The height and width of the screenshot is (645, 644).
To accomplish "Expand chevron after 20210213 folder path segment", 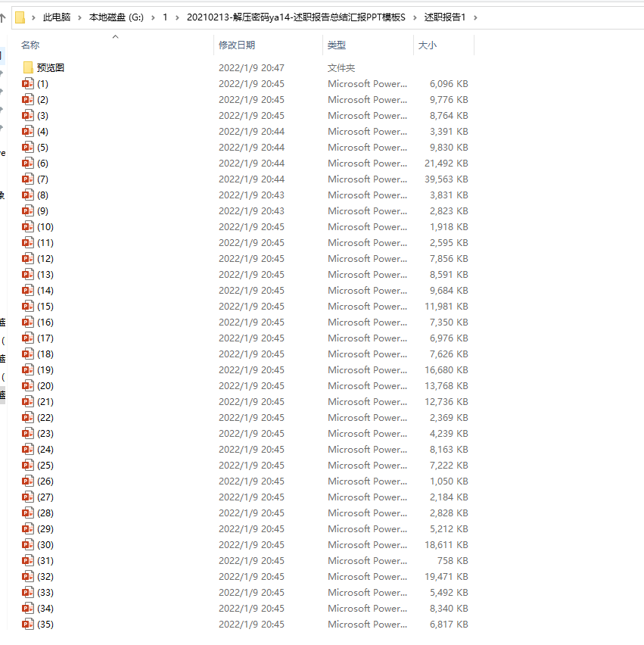I will click(415, 17).
